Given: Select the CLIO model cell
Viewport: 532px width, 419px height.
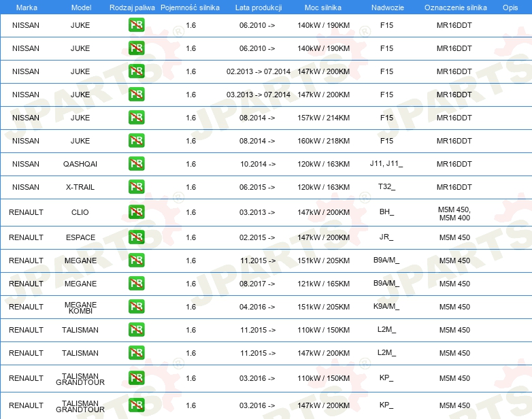Looking at the screenshot, I should point(80,212).
